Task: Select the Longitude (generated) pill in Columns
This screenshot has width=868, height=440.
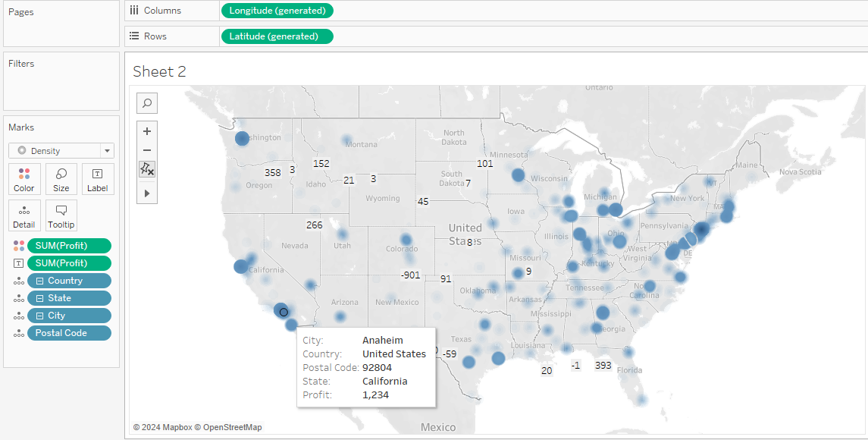Action: tap(277, 11)
